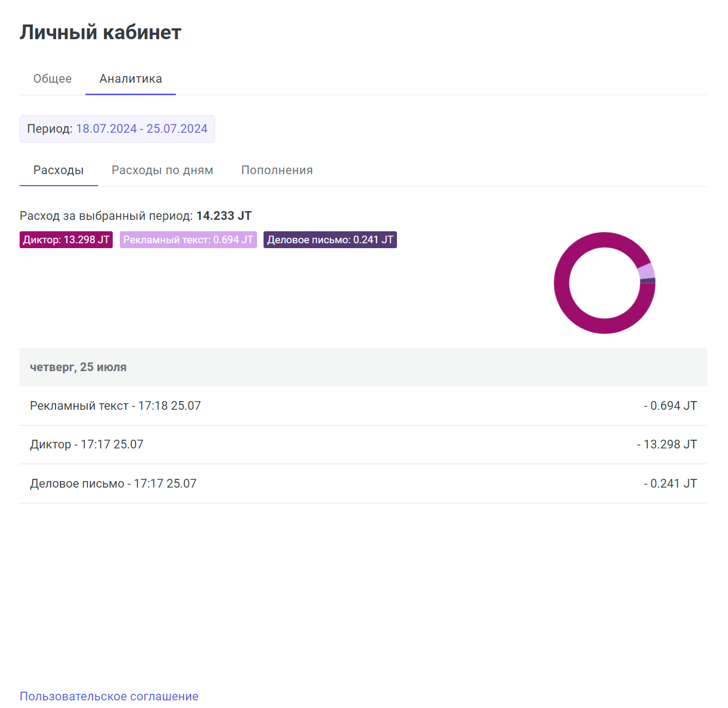Select the Расходы sub-tab
Image resolution: width=728 pixels, height=708 pixels.
click(x=58, y=170)
